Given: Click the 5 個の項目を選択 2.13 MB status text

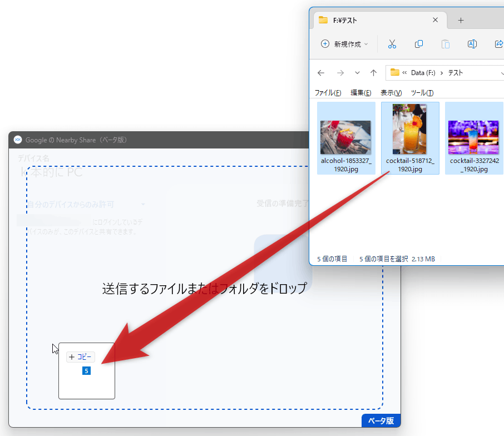Looking at the screenshot, I should tap(397, 259).
